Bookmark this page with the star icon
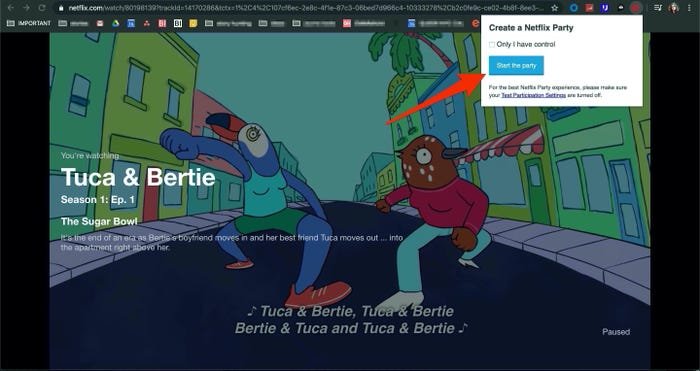This screenshot has height=371, width=700. (x=554, y=8)
